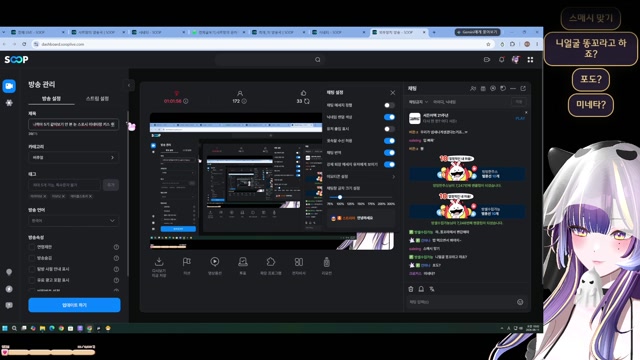
Task: Open the search magnifier in SOOP header
Action: pyautogui.click(x=318, y=60)
